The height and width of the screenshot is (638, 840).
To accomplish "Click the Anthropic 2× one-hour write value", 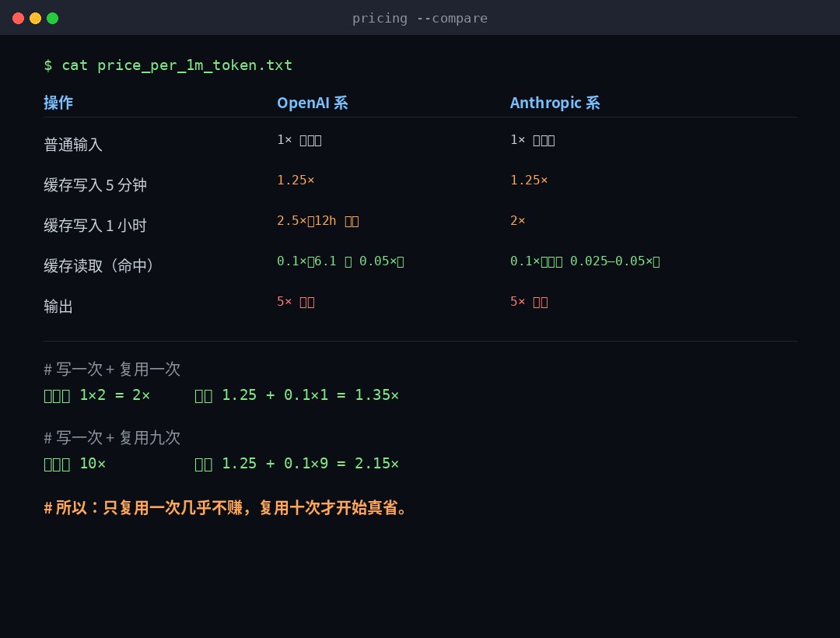I will [517, 221].
